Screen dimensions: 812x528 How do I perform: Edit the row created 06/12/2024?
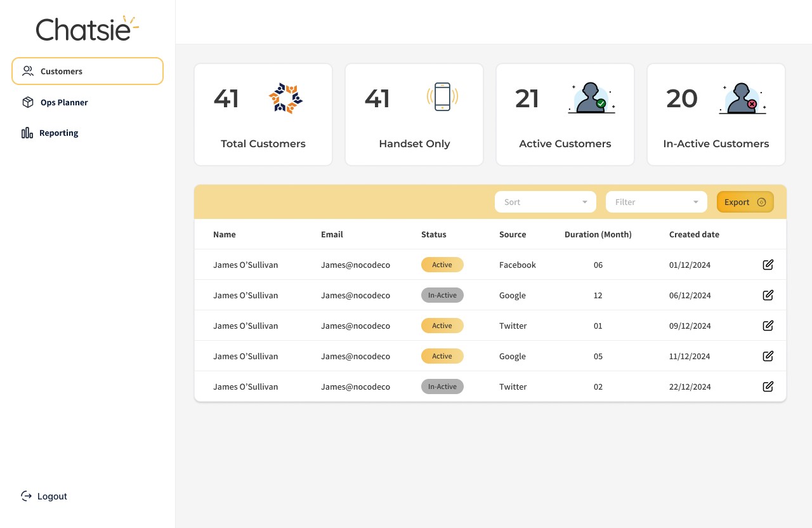[x=768, y=295]
